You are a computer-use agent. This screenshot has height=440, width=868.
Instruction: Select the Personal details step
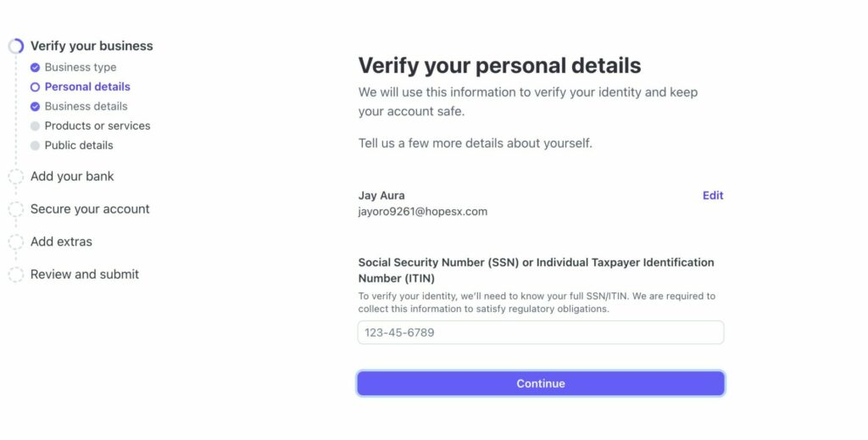coord(87,87)
